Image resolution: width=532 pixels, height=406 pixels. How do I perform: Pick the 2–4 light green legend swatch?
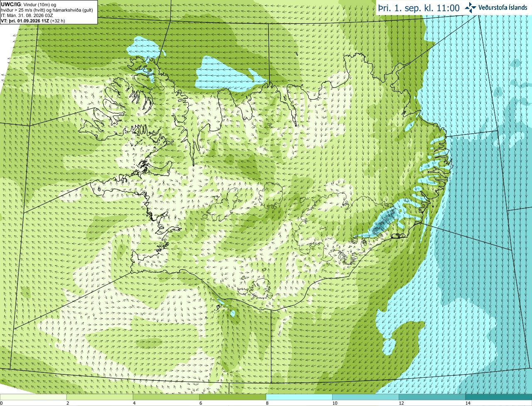100,397
